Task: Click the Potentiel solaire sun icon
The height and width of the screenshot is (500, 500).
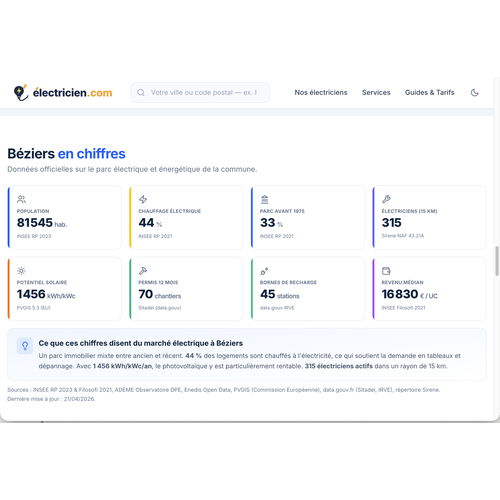Action: [x=21, y=271]
